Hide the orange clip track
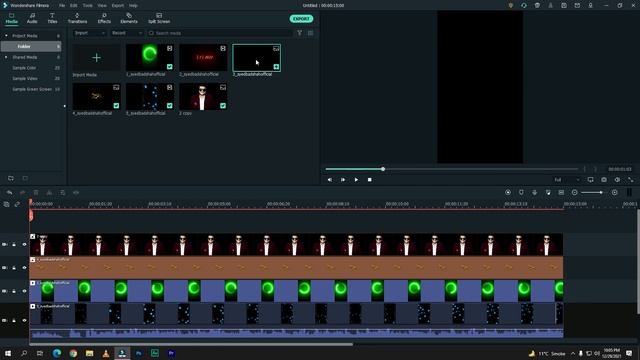 pyautogui.click(x=24, y=268)
